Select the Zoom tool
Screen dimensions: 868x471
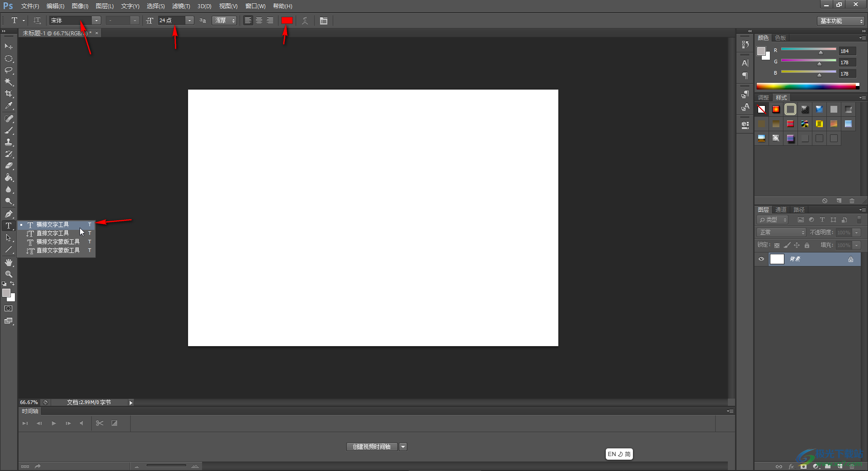point(9,274)
